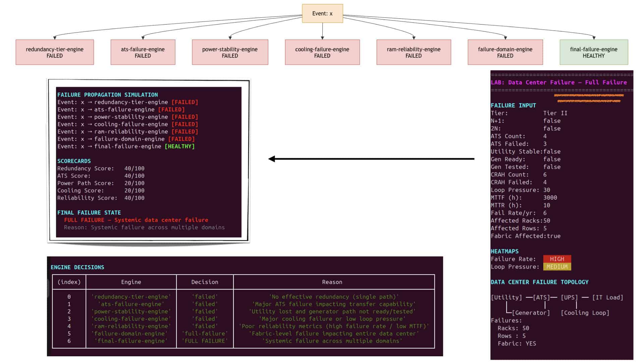Click the power-stability-engine FAILED box

[x=230, y=52]
